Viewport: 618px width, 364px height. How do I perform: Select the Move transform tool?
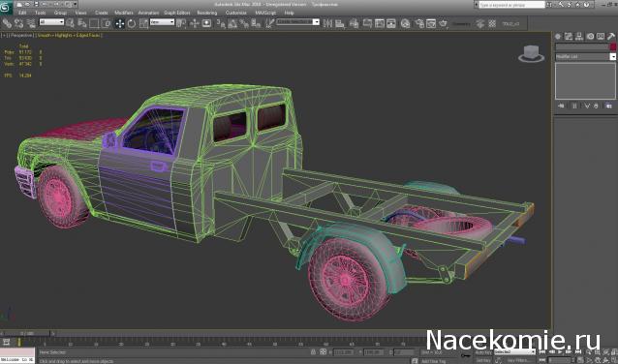pos(120,23)
